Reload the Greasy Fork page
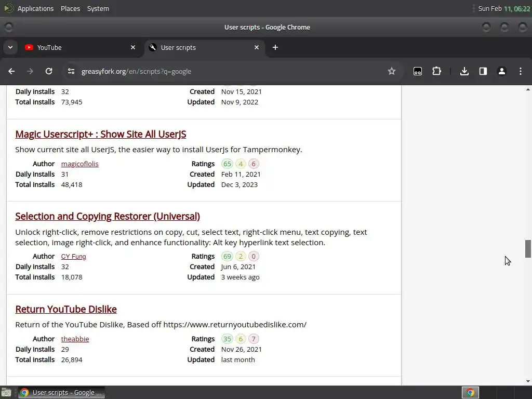532x399 pixels. pyautogui.click(x=49, y=71)
